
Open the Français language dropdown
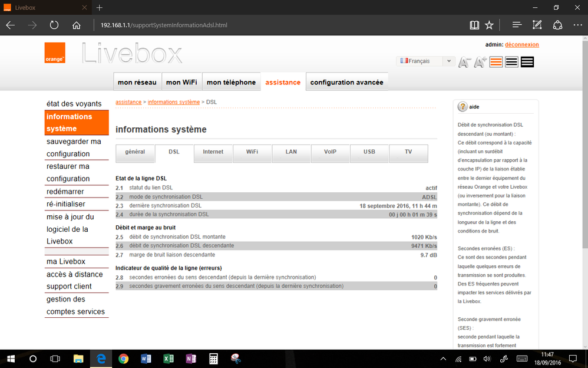coord(425,61)
